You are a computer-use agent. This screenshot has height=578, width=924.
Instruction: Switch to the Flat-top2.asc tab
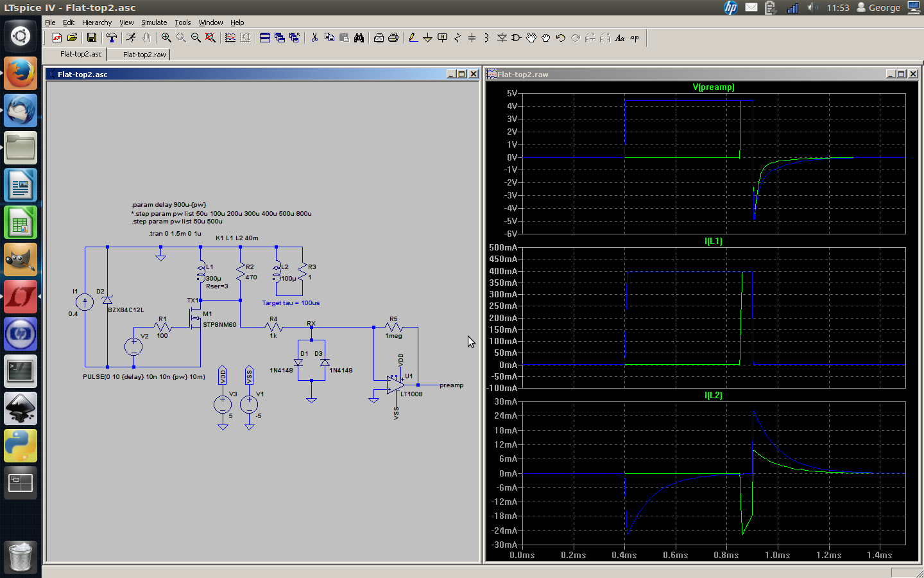coord(81,55)
